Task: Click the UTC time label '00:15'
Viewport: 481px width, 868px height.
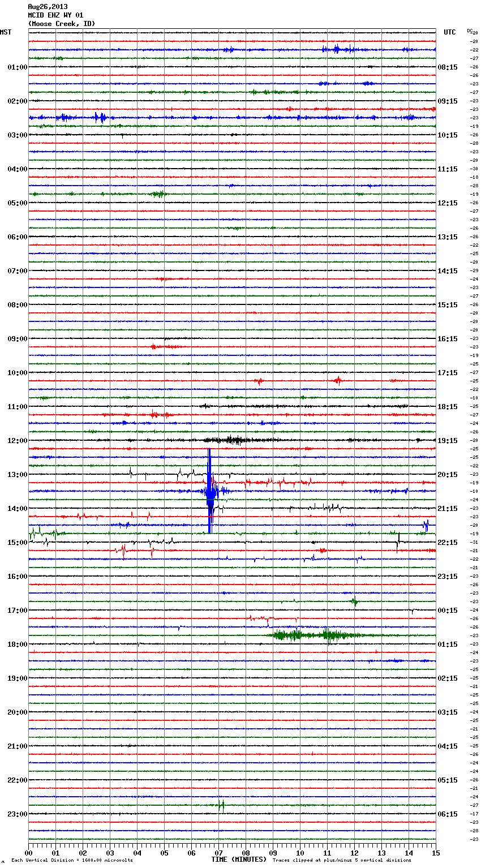Action: point(448,610)
